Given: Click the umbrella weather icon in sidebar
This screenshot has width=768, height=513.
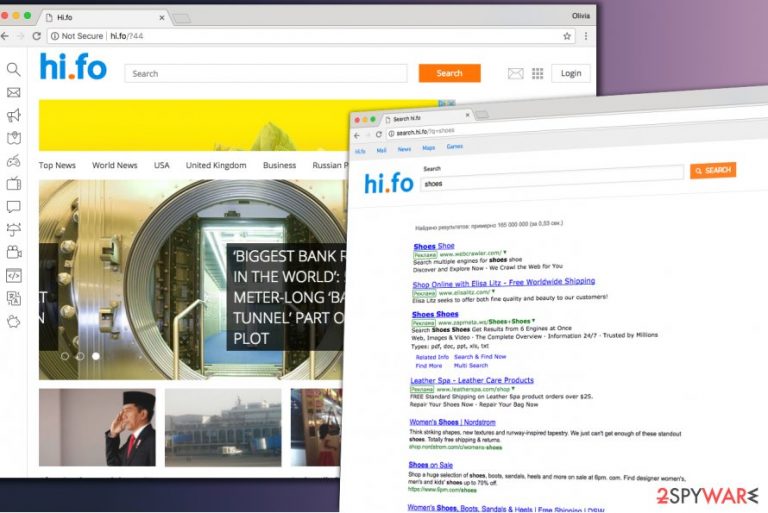Looking at the screenshot, I should click(x=14, y=229).
